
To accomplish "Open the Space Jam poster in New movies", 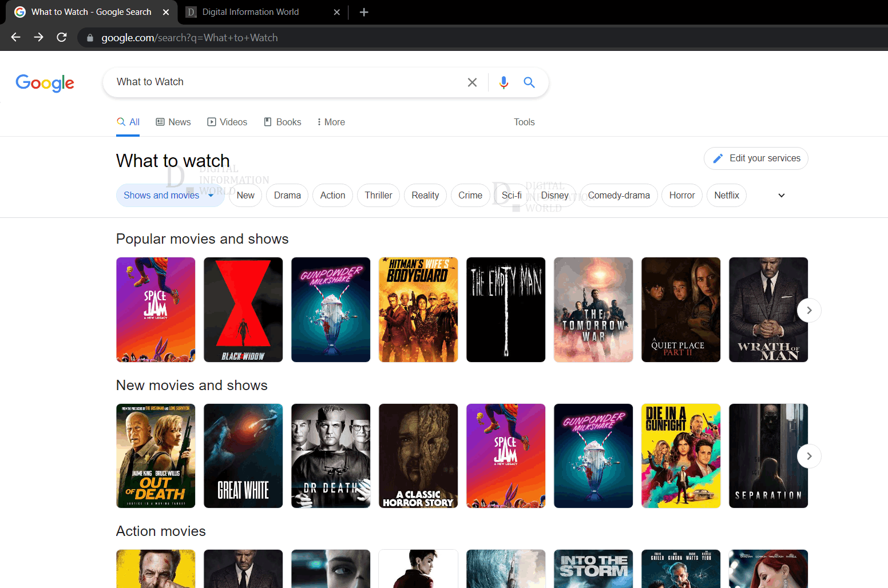I will tap(505, 456).
